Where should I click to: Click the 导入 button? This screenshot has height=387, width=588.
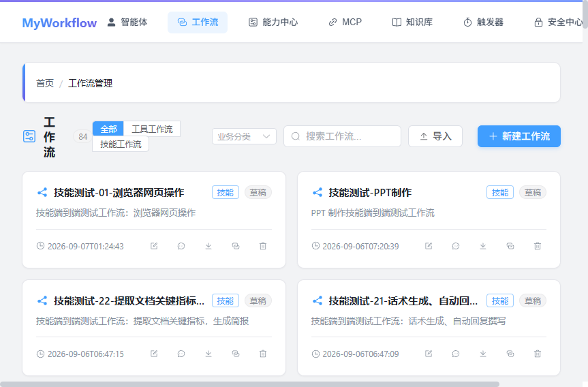tap(435, 136)
